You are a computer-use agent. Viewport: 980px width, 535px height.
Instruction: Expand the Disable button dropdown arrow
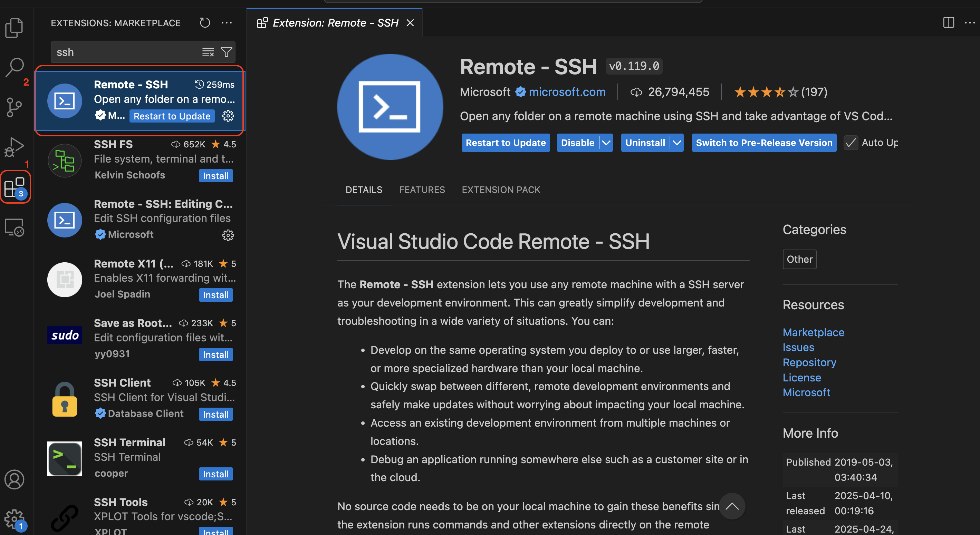point(606,143)
